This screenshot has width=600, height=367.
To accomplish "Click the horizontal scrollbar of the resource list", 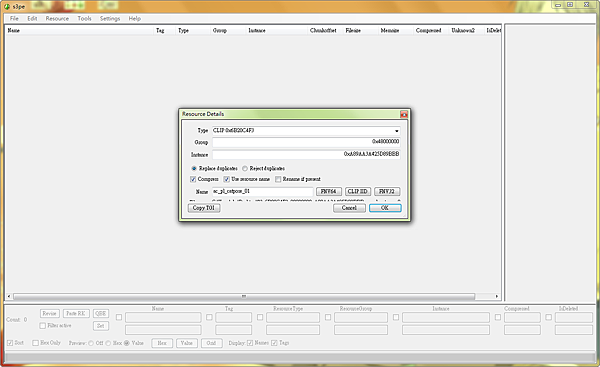I will click(x=244, y=297).
